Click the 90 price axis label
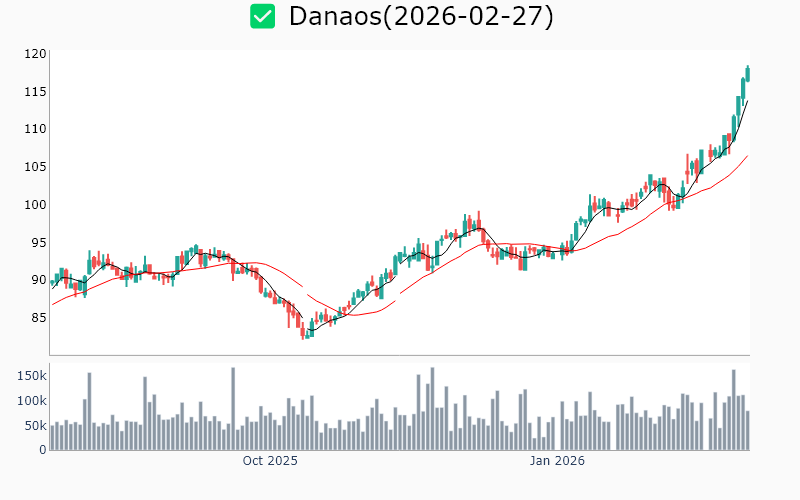Viewport: 800px width, 500px height. (38, 280)
